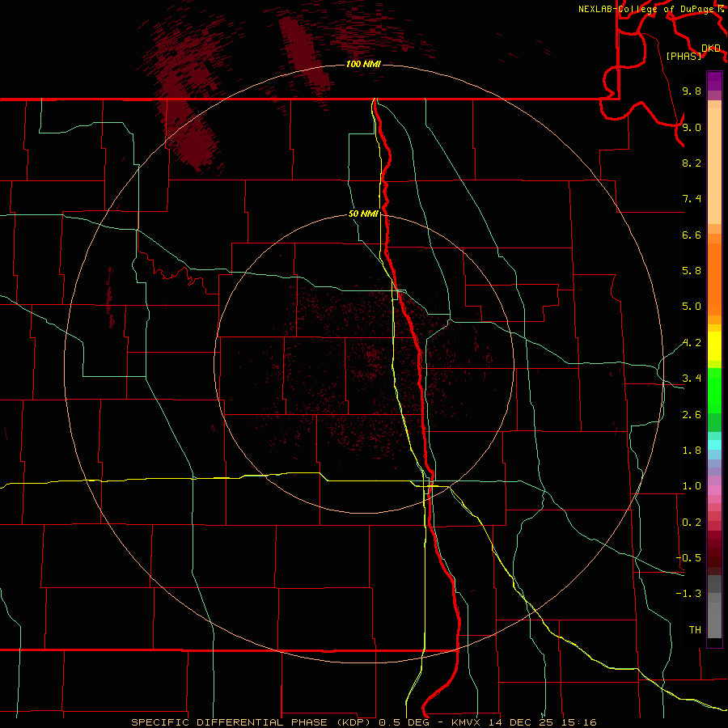Click the 1.0 value on the color scale
This screenshot has width=728, height=728.
(692, 486)
